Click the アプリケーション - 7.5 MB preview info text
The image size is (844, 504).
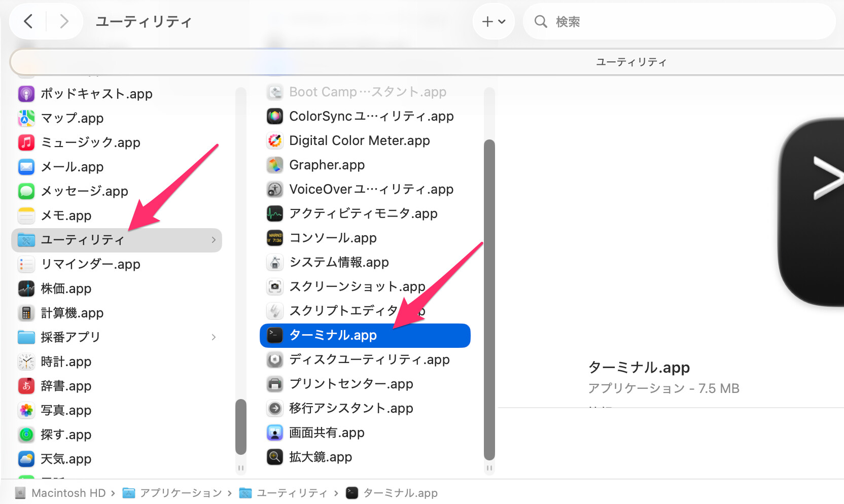tap(663, 388)
